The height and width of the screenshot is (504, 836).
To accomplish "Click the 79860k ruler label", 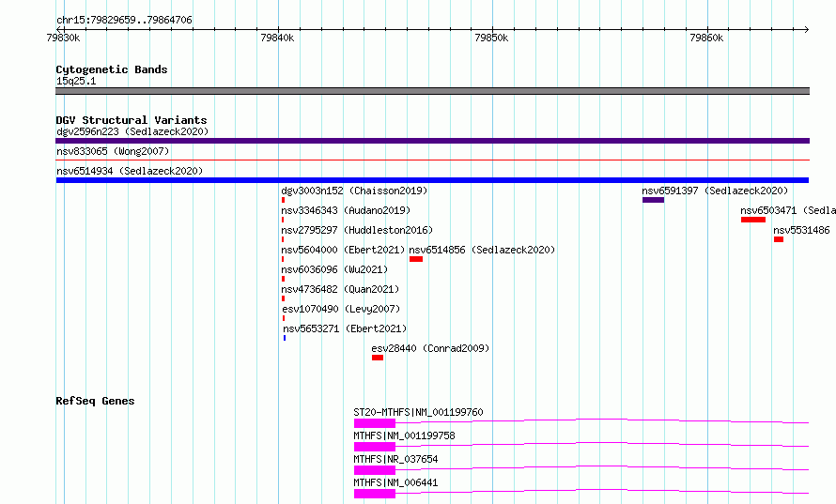I will point(706,38).
